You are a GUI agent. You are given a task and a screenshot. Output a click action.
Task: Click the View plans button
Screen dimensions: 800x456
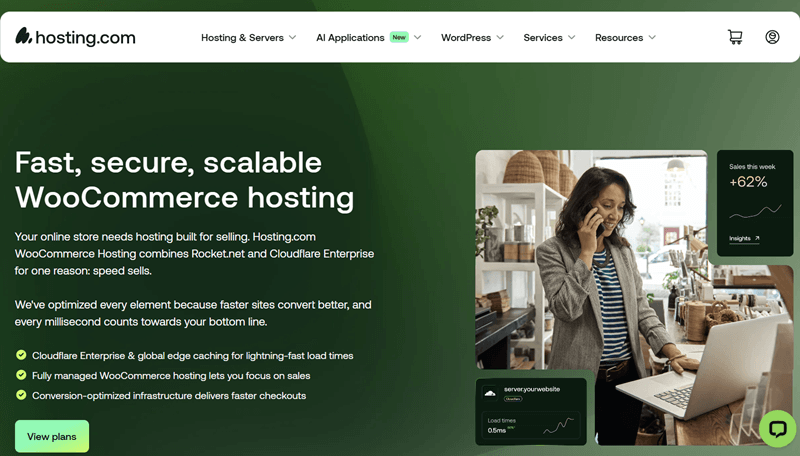click(52, 436)
